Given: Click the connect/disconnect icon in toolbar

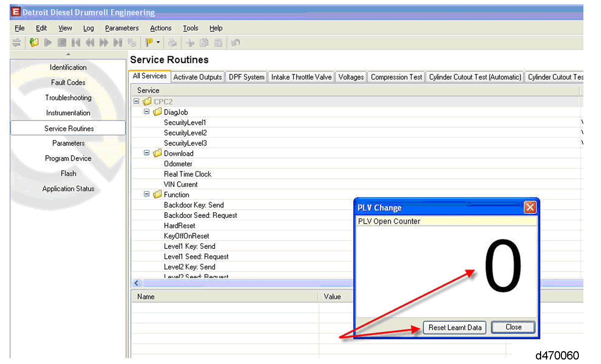Looking at the screenshot, I should coord(16,43).
